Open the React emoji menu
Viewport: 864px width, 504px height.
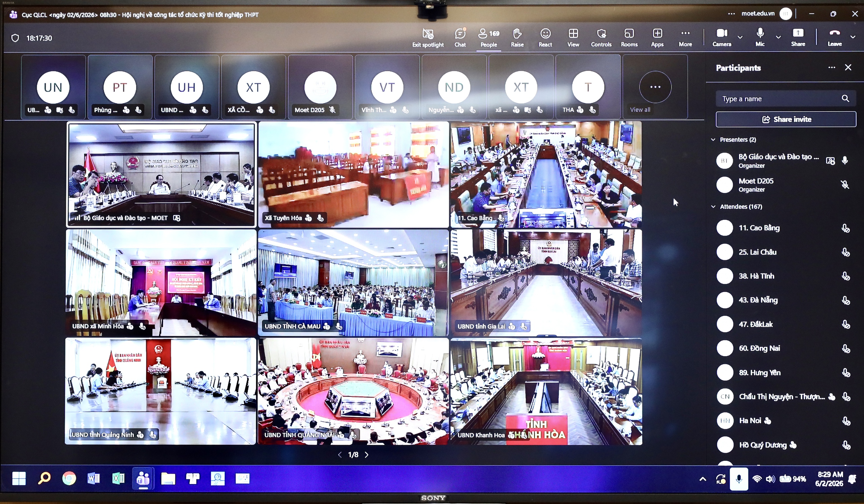(x=545, y=37)
